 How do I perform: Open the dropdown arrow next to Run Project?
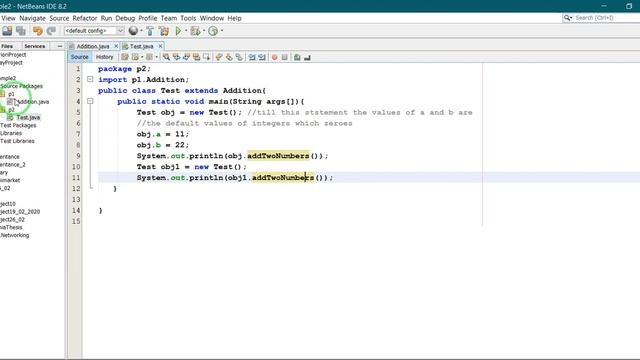pos(186,31)
